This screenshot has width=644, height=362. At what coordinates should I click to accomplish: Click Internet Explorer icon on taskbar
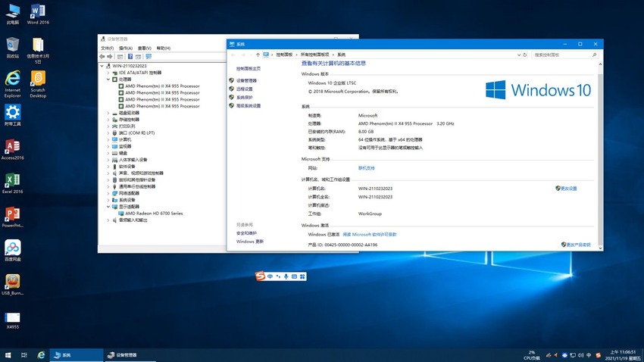click(x=41, y=355)
